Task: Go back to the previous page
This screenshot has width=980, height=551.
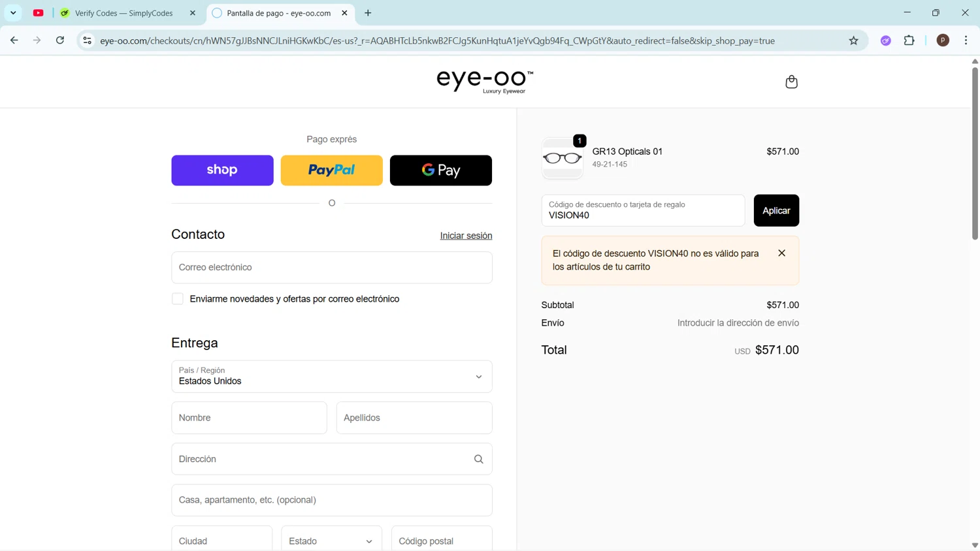Action: 14,40
